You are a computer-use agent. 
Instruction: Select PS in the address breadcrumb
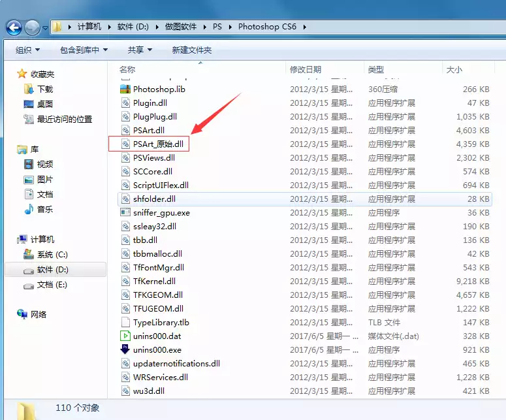point(217,27)
